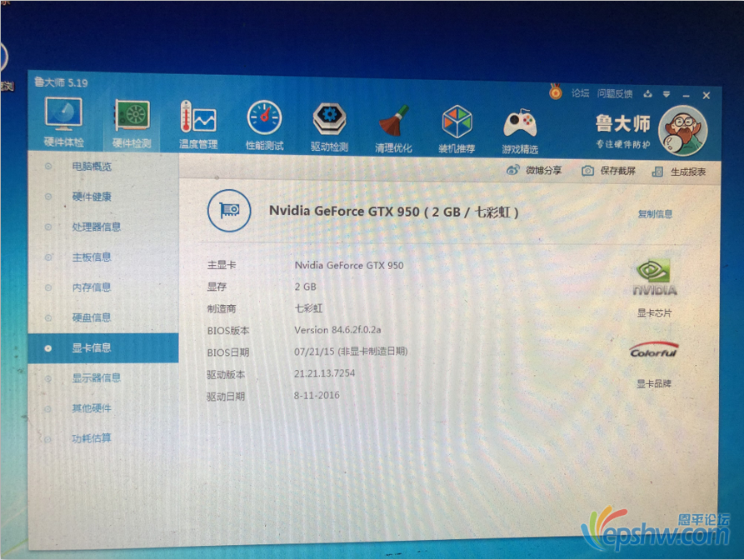Click the '显存' field label
The image size is (744, 560).
217,287
